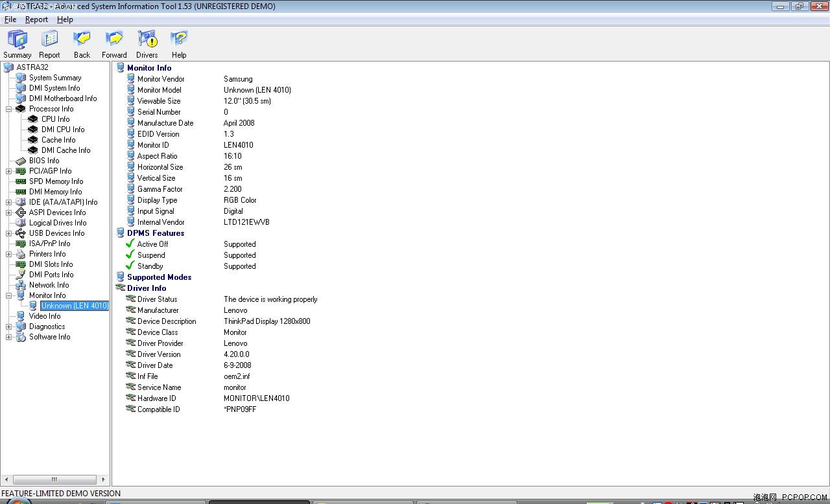This screenshot has width=830, height=504.
Task: Click the Logical Drives Info drive icon
Action: pos(21,223)
